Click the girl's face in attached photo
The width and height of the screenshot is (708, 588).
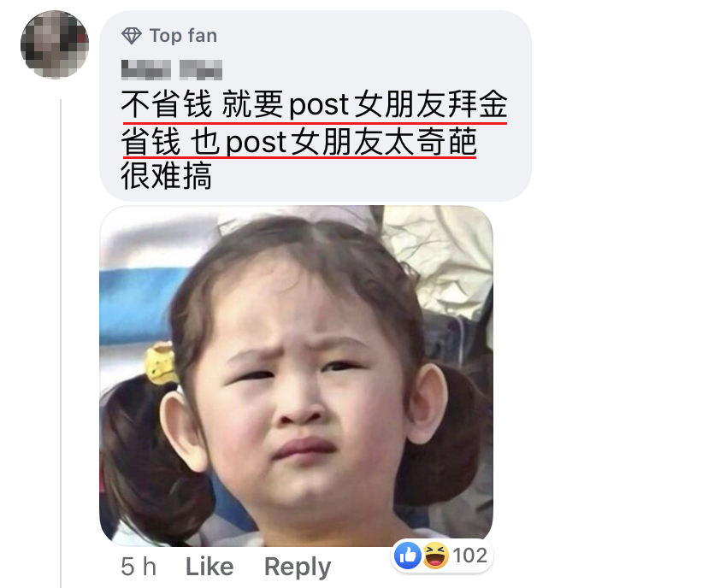pos(298,397)
